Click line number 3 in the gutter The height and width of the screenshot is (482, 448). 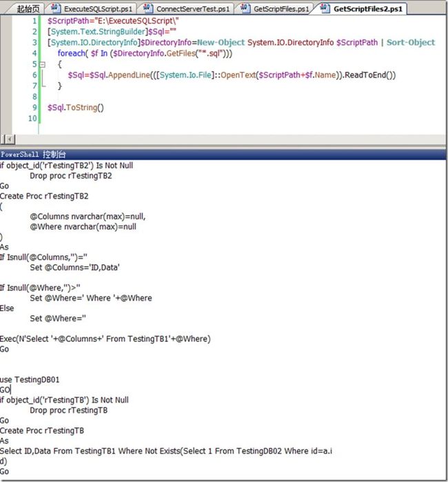coord(34,43)
